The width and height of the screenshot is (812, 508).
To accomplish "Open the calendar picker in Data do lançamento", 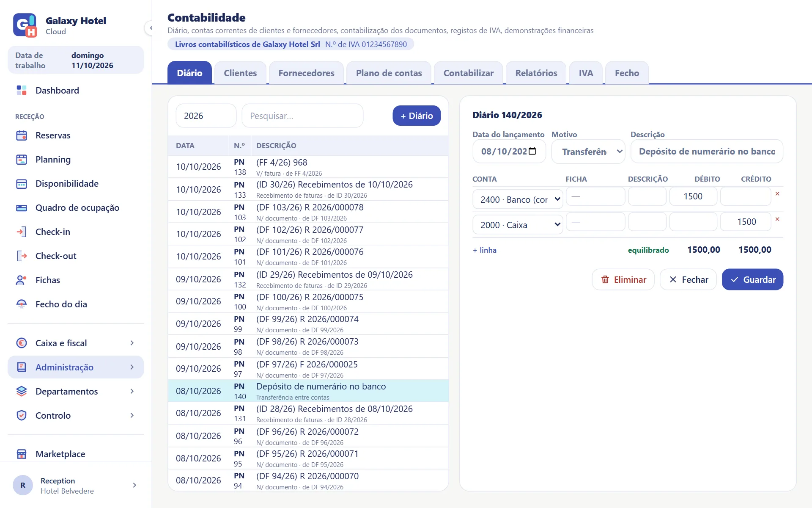I will coord(532,151).
